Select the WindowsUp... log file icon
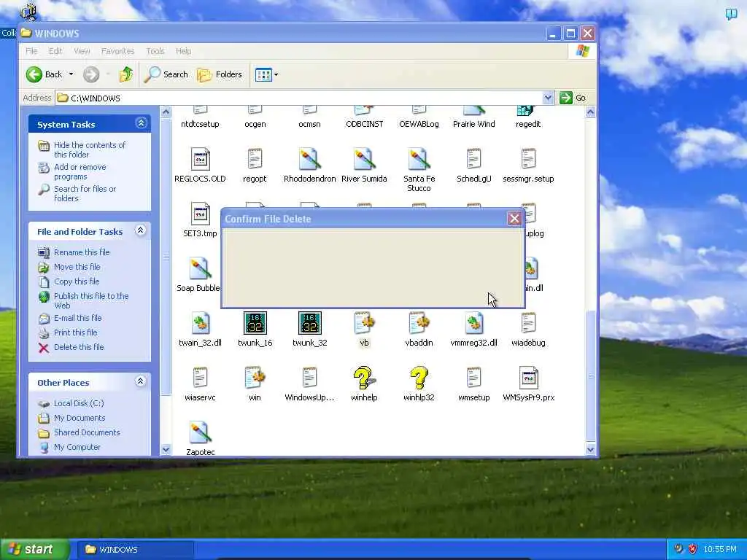747x560 pixels. tap(309, 378)
